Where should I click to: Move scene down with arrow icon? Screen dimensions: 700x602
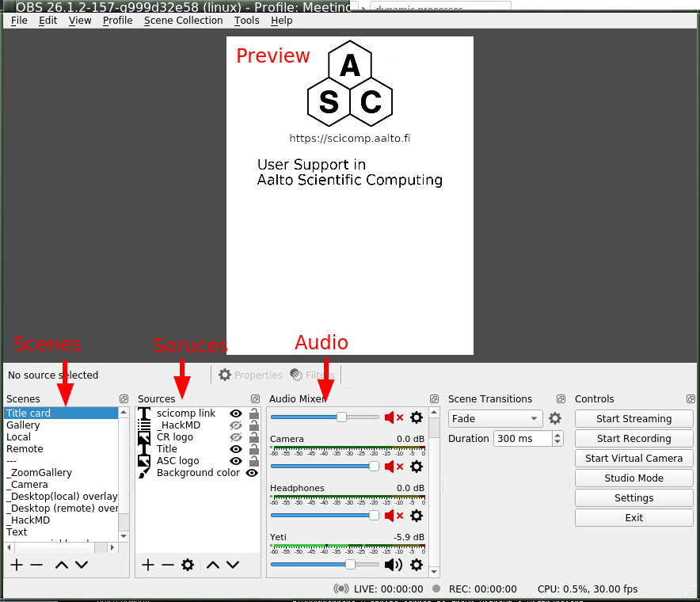coord(82,565)
